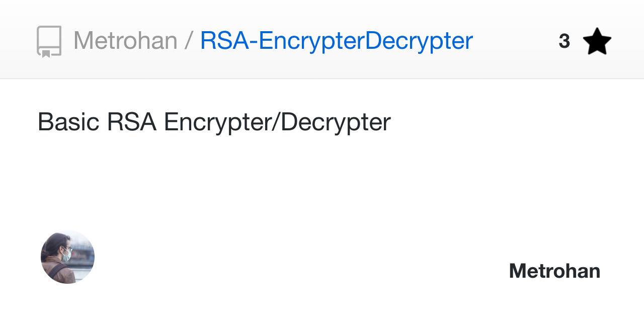Image resolution: width=644 pixels, height=322 pixels.
Task: Click the slash separator in repository path
Action: [x=189, y=41]
